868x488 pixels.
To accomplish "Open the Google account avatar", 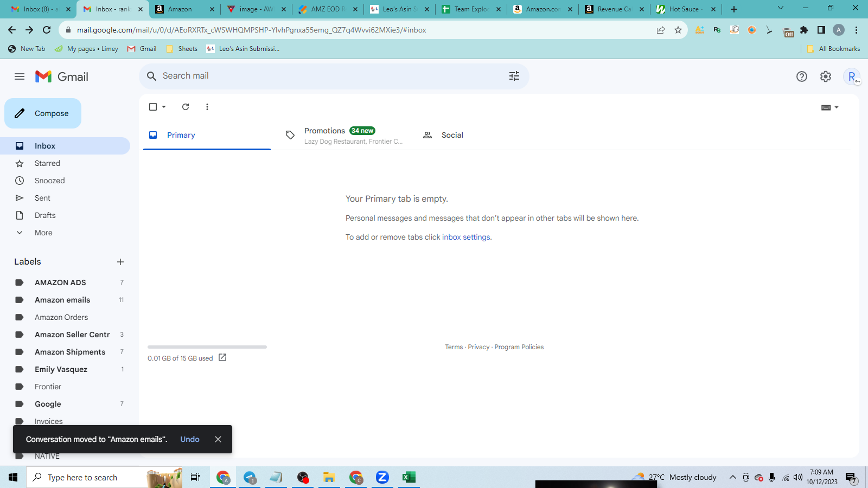I will point(852,76).
